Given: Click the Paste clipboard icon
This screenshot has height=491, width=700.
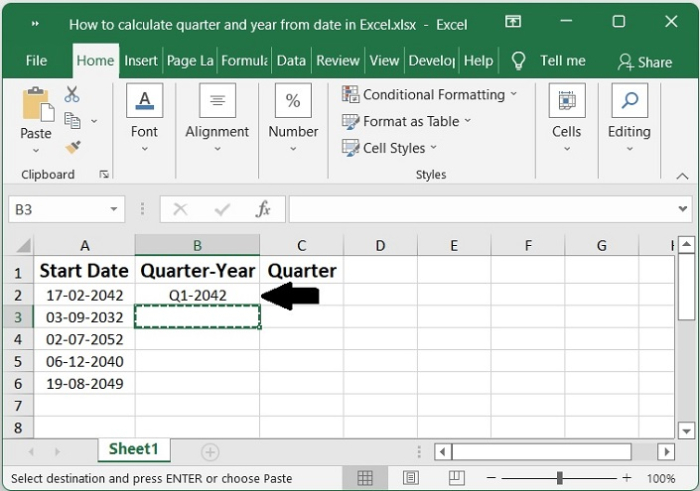Looking at the screenshot, I should [38, 104].
